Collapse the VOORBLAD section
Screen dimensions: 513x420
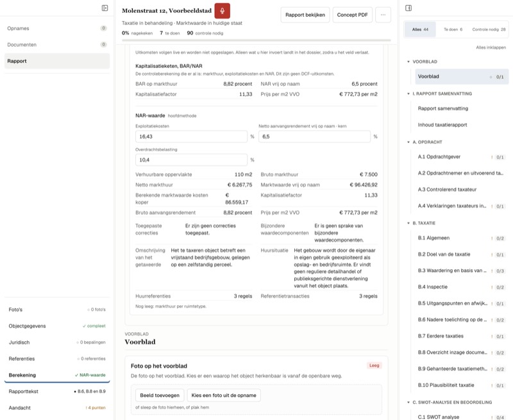tap(408, 62)
